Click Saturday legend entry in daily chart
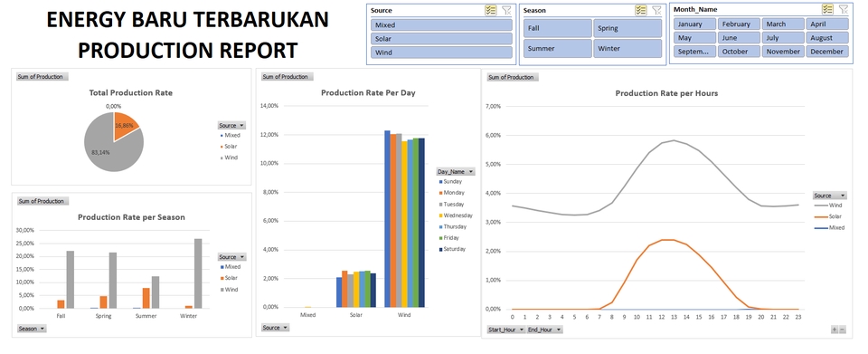The width and height of the screenshot is (868, 354). [452, 249]
